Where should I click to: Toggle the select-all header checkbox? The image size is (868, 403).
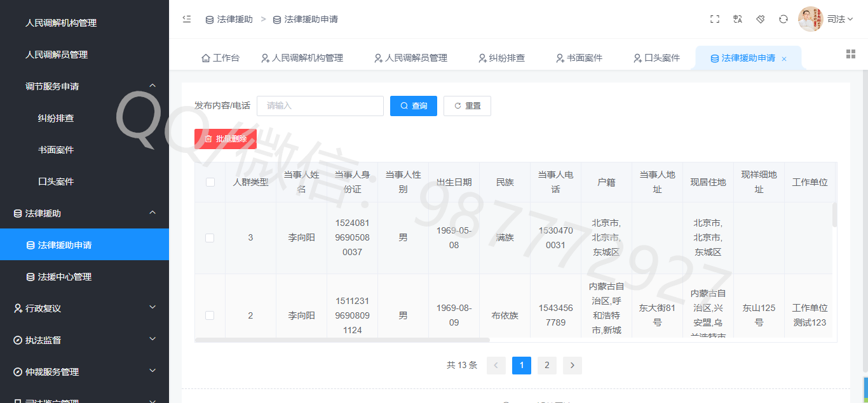pyautogui.click(x=210, y=182)
